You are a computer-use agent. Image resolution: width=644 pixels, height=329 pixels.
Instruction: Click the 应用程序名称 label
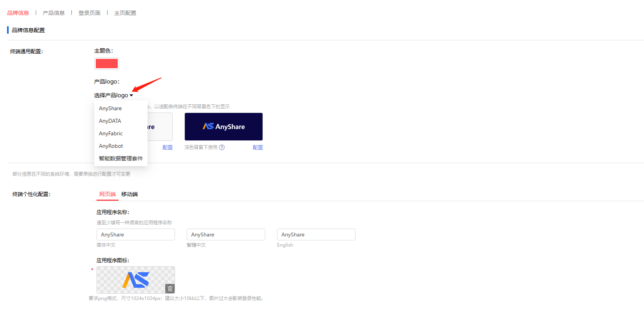point(113,212)
